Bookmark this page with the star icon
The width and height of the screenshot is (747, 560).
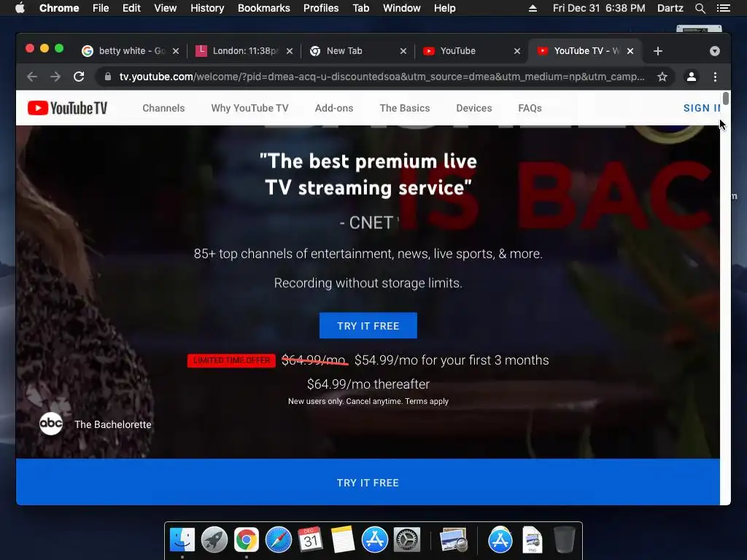[662, 77]
